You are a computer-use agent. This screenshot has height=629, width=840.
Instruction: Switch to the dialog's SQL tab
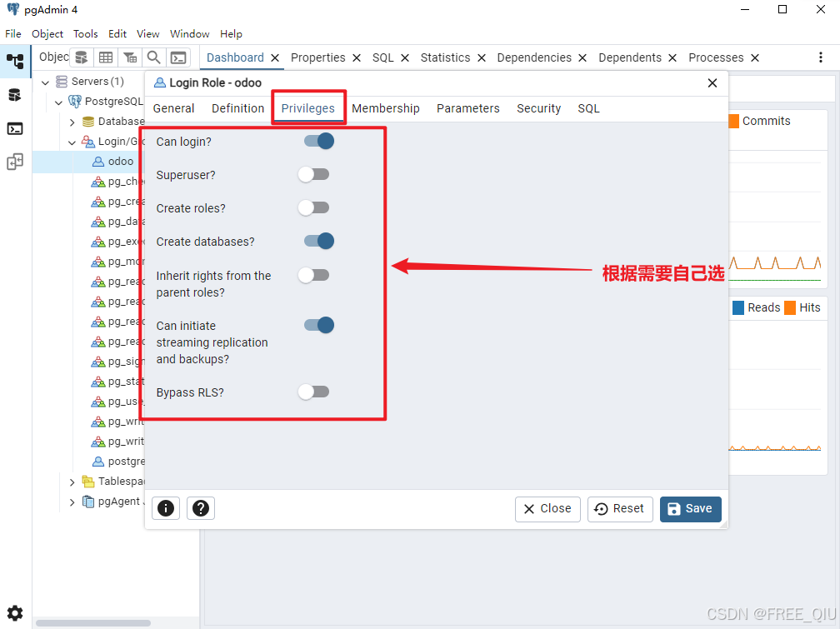[x=588, y=108]
